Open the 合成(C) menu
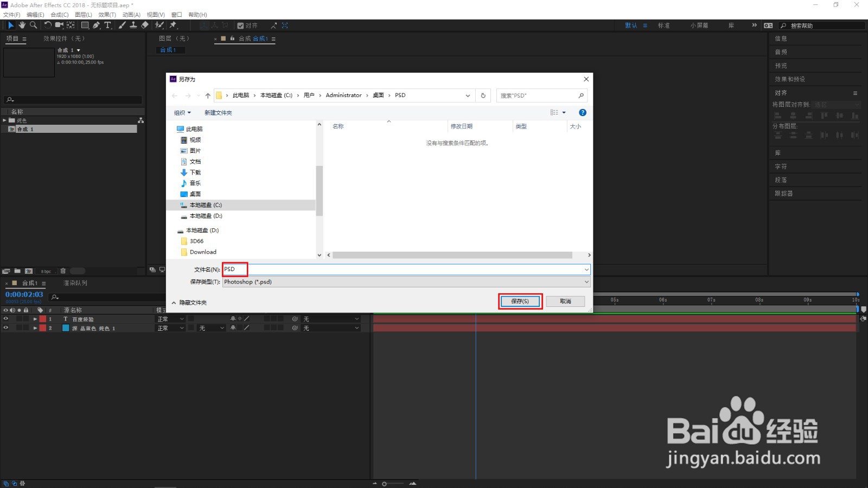The height and width of the screenshot is (488, 868). tap(60, 15)
